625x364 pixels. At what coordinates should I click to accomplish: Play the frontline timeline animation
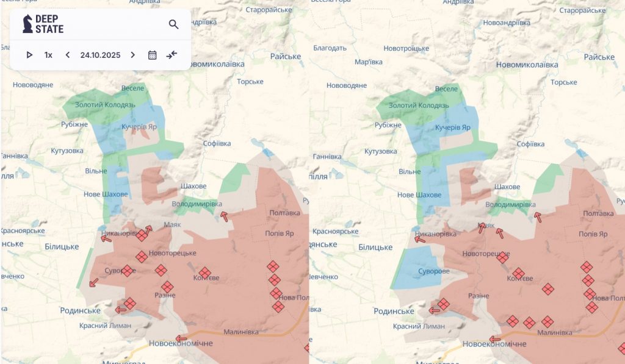click(x=29, y=55)
